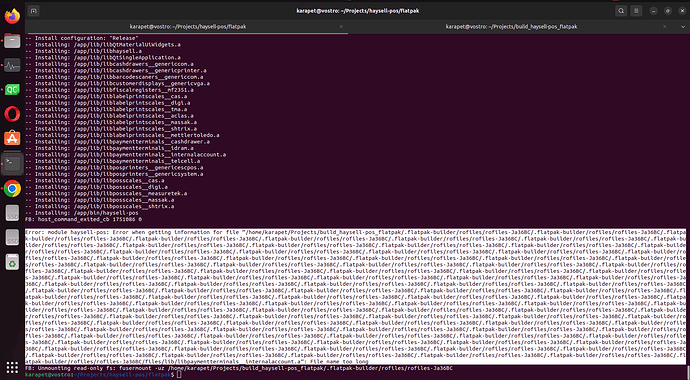Click 'FB: Unmounting read-only fs' line
The height and width of the screenshot is (380, 690).
(239, 368)
